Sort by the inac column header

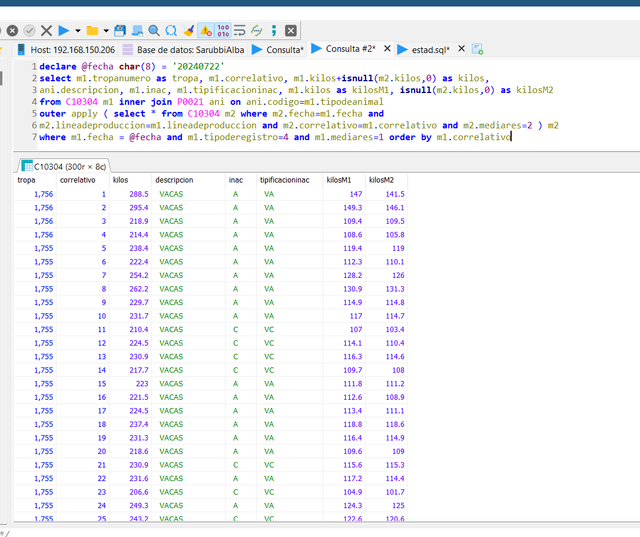click(x=241, y=180)
